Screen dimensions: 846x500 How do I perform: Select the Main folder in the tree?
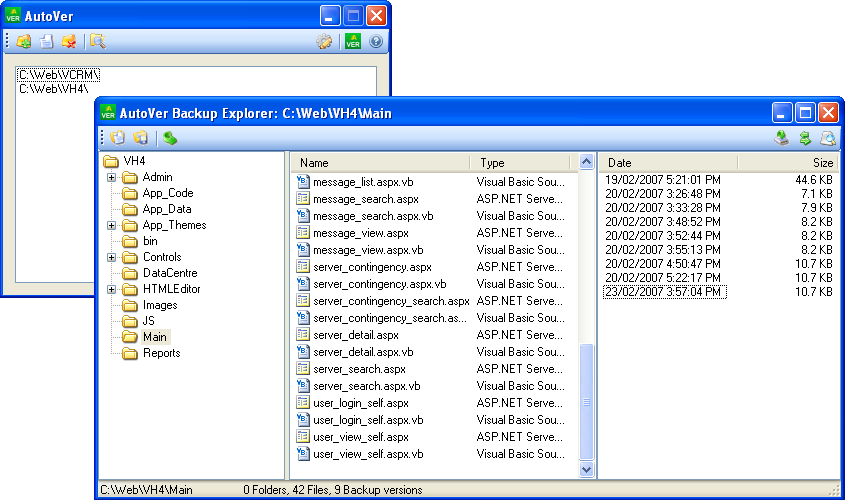point(154,337)
